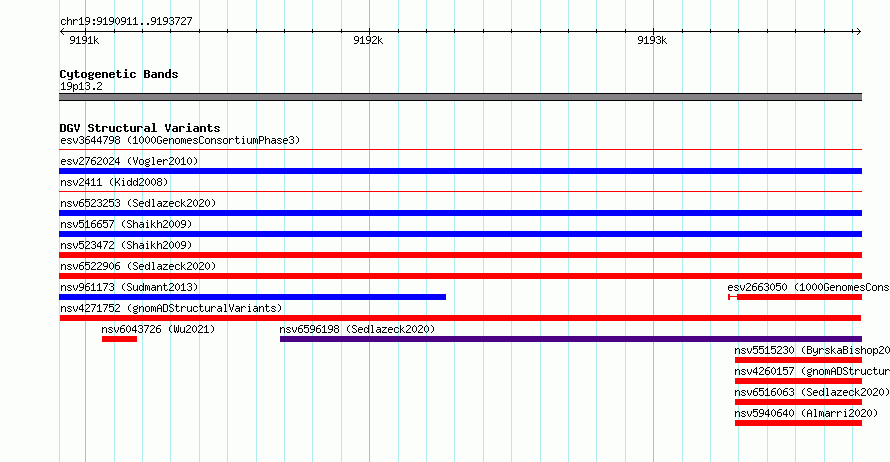This screenshot has width=890, height=462.
Task: Select the nsv516657 (Shaikh2009) label
Action: click(x=126, y=224)
